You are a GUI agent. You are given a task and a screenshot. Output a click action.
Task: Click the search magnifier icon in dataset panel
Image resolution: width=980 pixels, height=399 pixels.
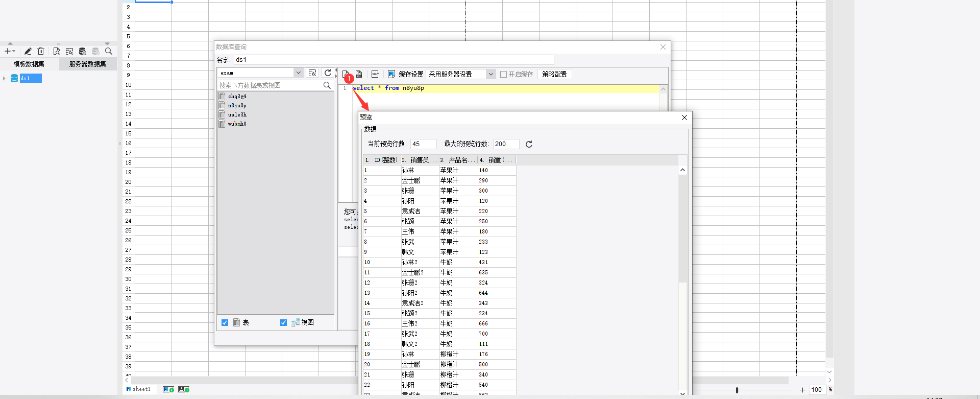tap(109, 51)
